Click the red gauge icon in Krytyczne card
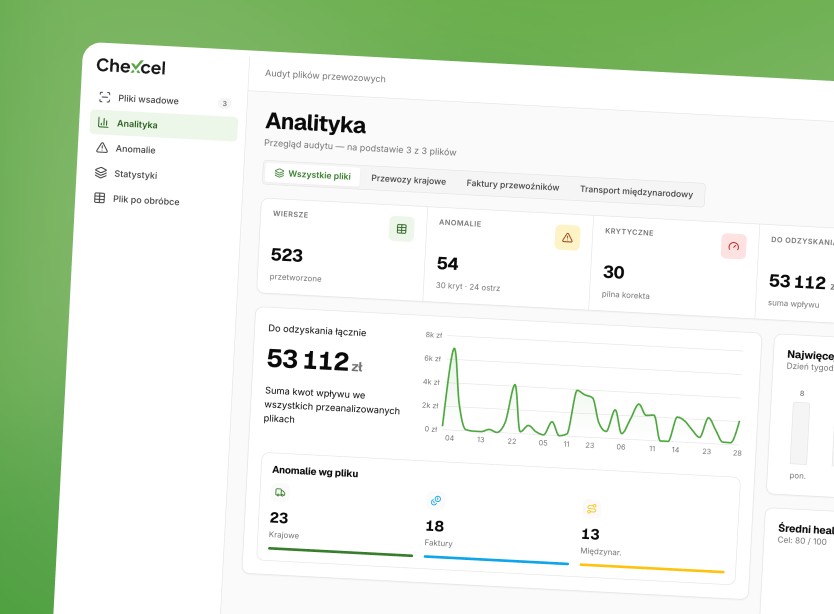Screen dimensions: 834x614 pos(733,246)
